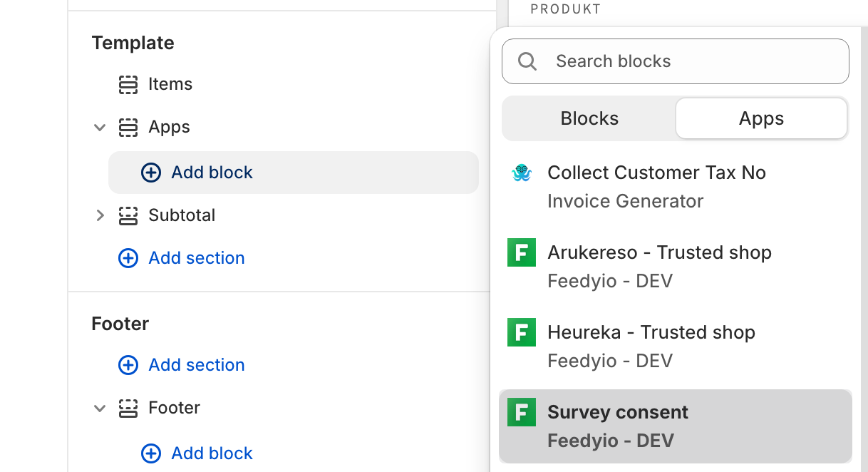
Task: Click the Feedyio icon beside Survey consent
Action: tap(521, 413)
